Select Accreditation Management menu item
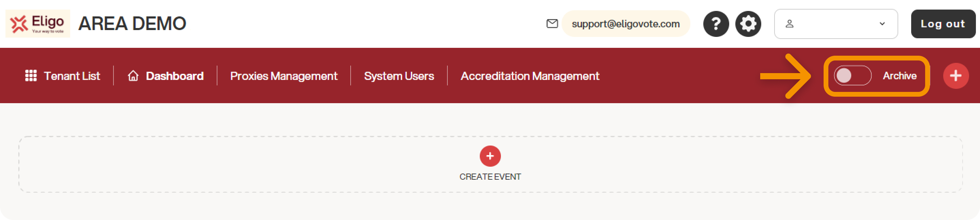The image size is (980, 220). (x=530, y=76)
